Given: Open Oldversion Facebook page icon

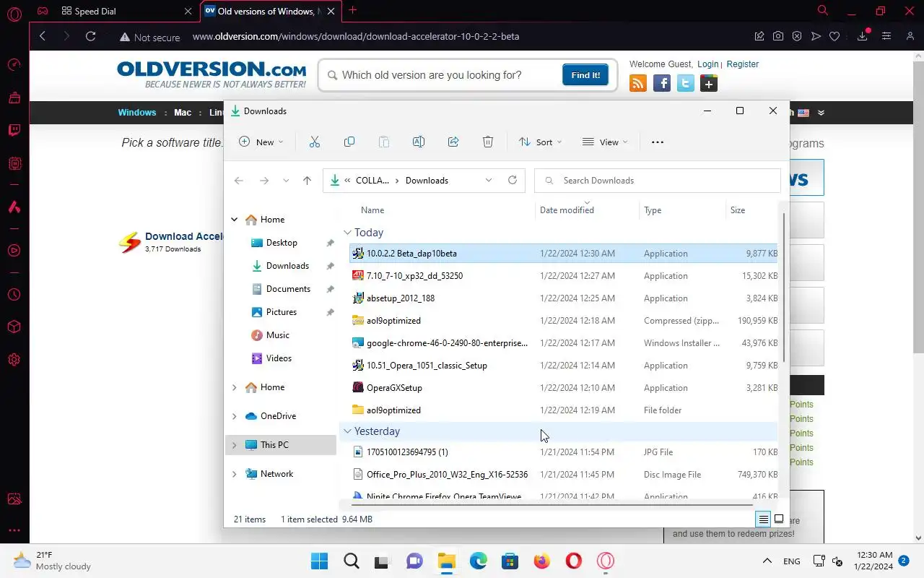Looking at the screenshot, I should coord(662,83).
